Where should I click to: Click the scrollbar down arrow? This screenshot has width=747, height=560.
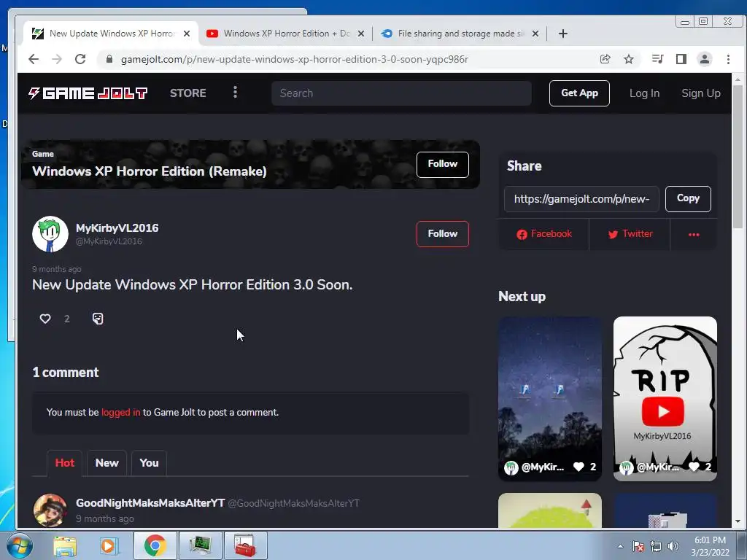pyautogui.click(x=738, y=521)
